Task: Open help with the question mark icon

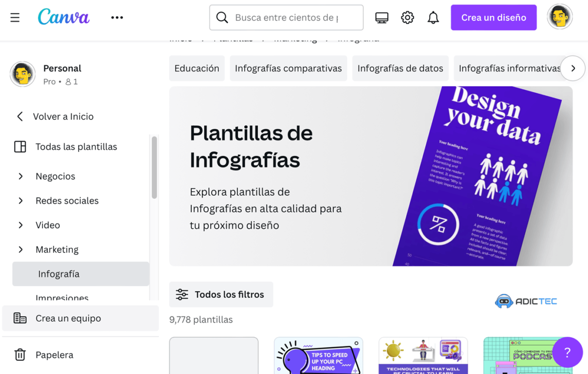Action: pos(567,352)
